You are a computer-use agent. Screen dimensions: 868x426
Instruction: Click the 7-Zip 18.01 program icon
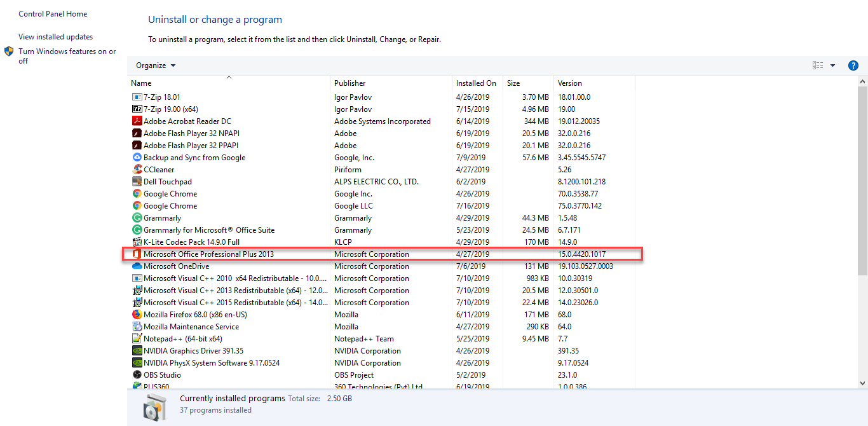(x=137, y=97)
